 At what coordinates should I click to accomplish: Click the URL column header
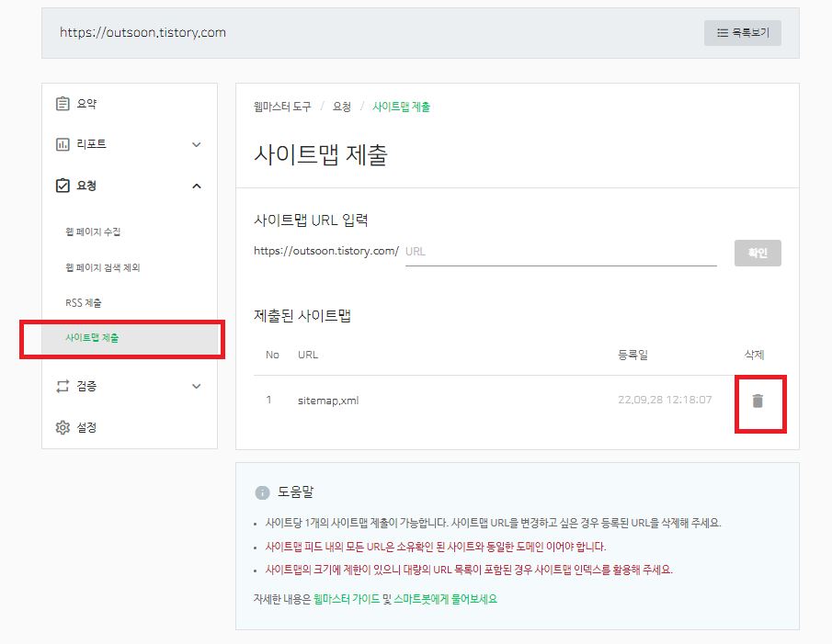click(x=308, y=355)
